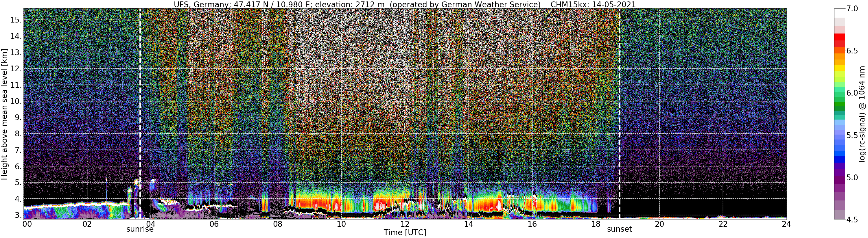Click the '6.5' colorbar tick label
The width and height of the screenshot is (868, 238).
[852, 51]
